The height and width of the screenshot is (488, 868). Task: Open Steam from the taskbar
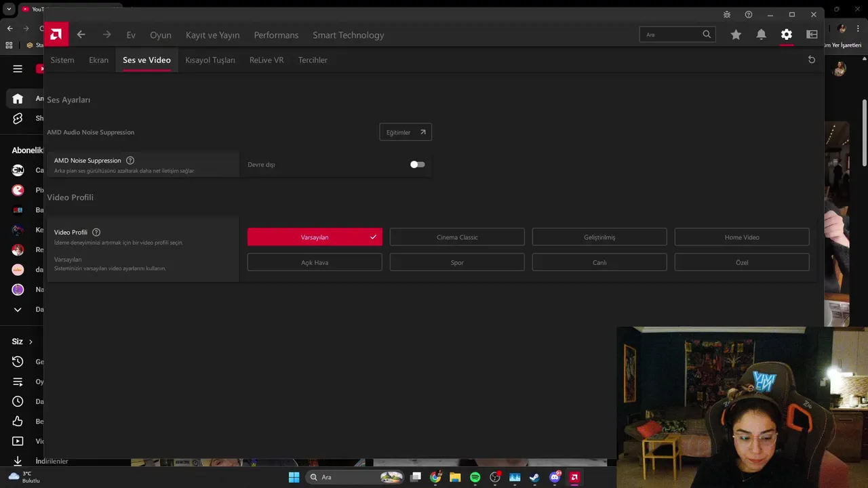(534, 477)
